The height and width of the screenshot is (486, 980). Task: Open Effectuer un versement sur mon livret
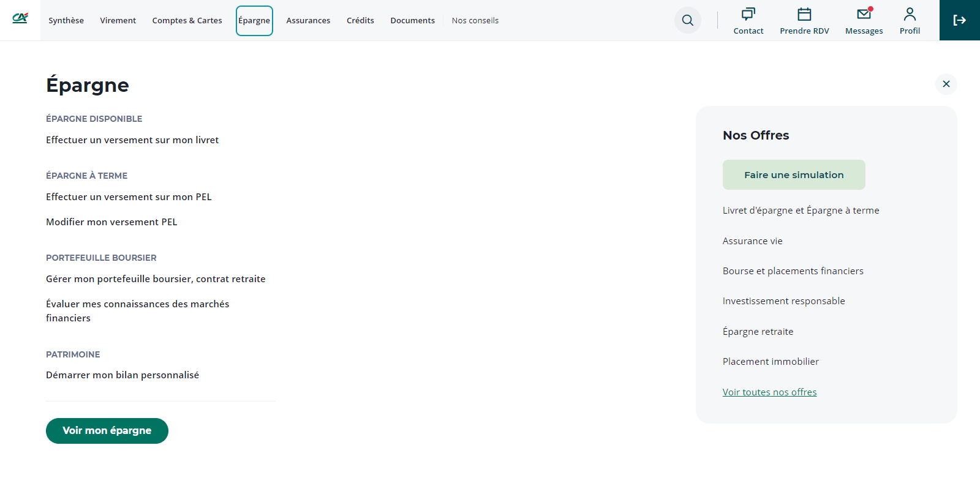[132, 140]
